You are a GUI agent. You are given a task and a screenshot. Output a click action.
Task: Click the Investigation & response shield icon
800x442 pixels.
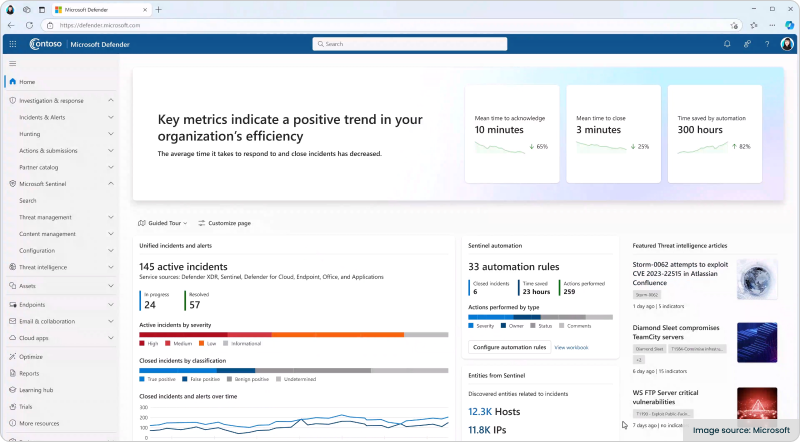(x=13, y=101)
